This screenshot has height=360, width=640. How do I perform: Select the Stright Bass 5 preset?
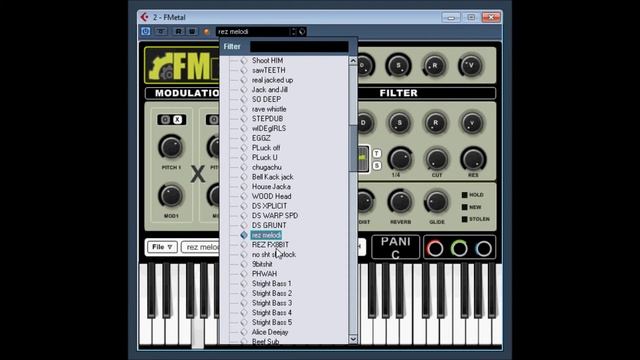point(272,322)
